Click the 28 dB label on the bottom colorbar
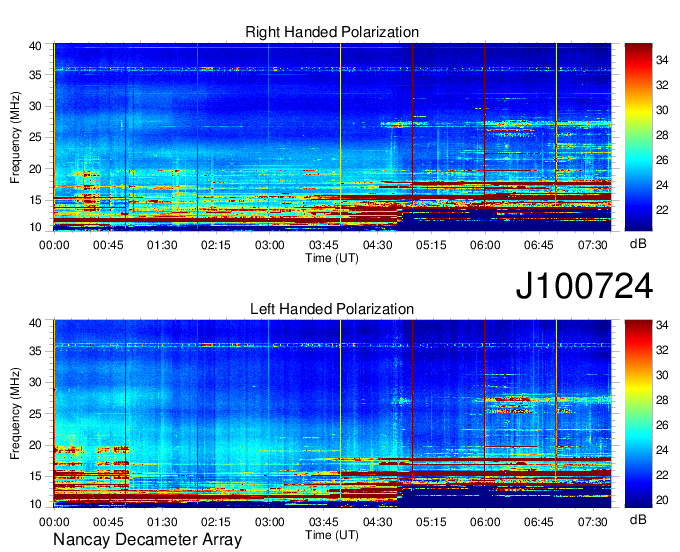This screenshot has height=552, width=680. [x=662, y=400]
